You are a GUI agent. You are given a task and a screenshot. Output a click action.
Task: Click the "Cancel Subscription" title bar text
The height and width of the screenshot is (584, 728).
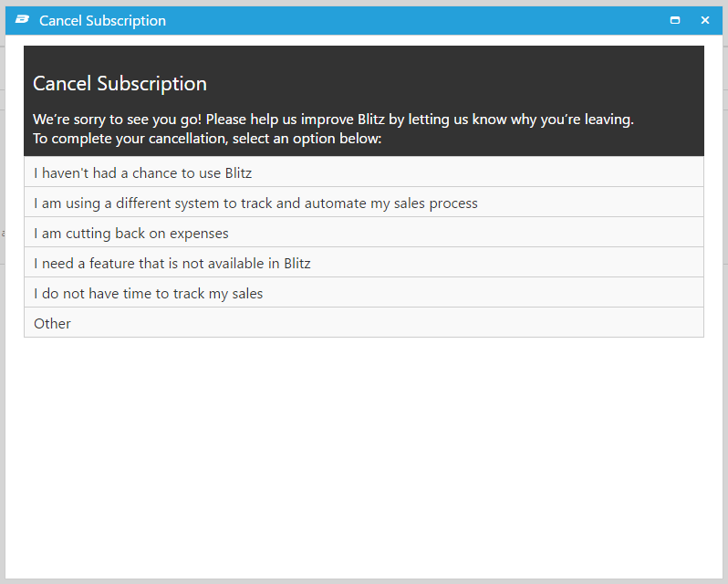coord(102,20)
